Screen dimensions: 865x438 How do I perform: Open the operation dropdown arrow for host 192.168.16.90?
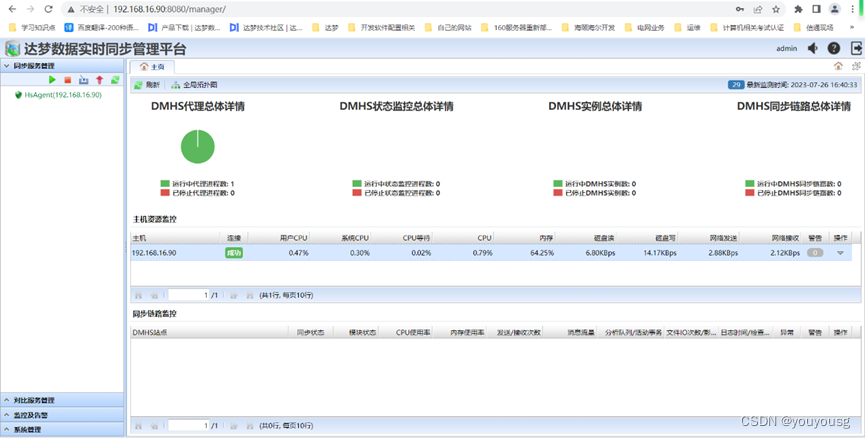840,253
